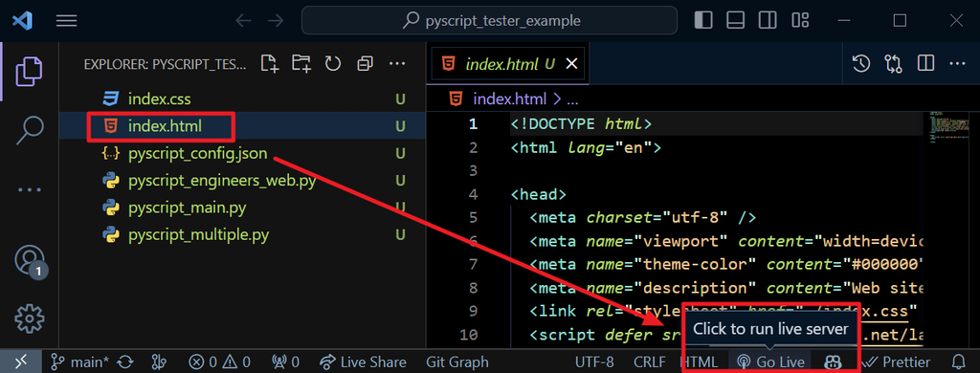Toggle the primary side bar layout

tap(703, 21)
